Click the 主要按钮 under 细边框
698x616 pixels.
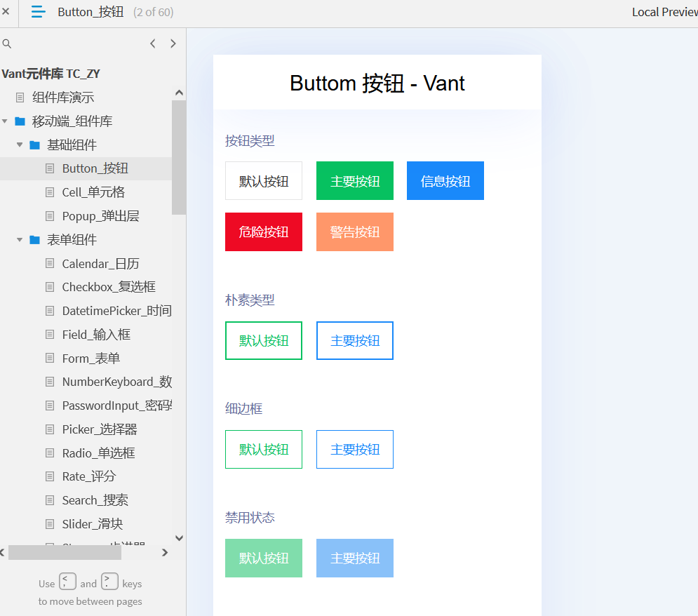coord(355,449)
